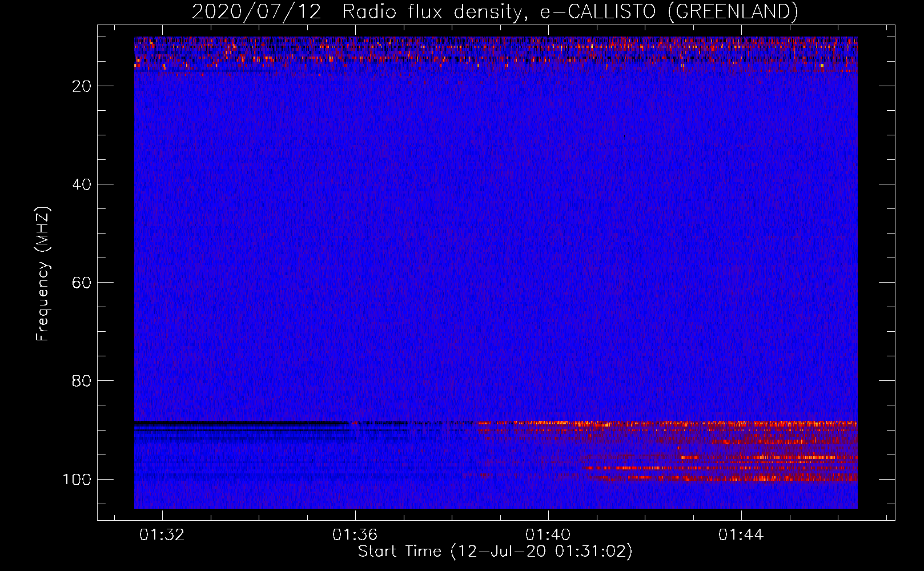
Task: Select the 20 MHz frequency tick label
Action: click(82, 86)
